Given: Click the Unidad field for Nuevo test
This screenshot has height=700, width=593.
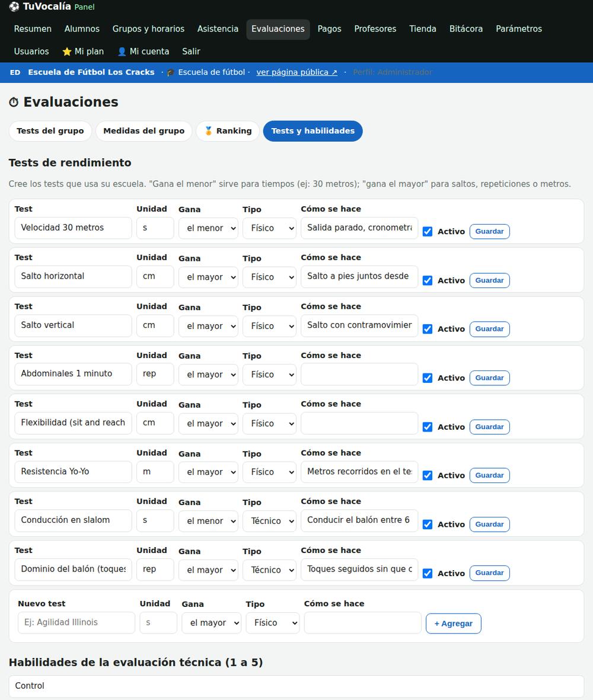Looking at the screenshot, I should click(158, 622).
